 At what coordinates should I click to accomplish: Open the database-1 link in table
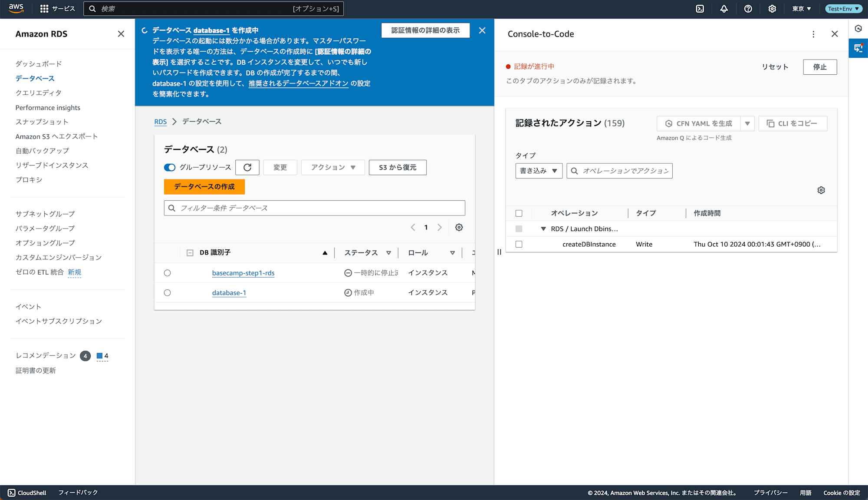point(229,293)
